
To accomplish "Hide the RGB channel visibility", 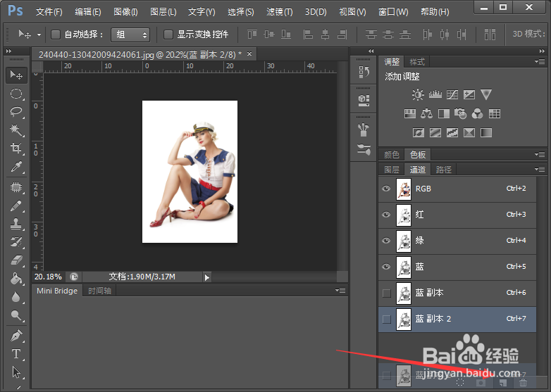I will click(386, 189).
